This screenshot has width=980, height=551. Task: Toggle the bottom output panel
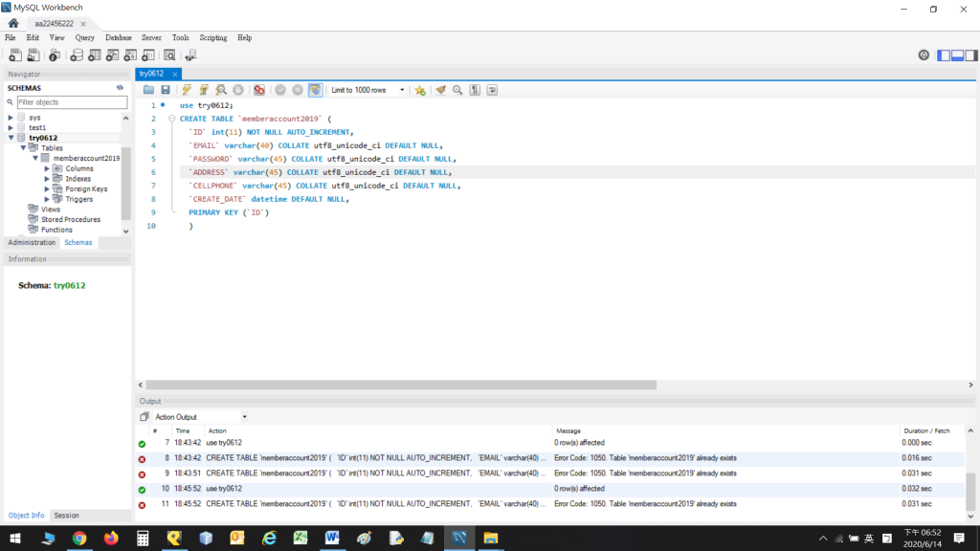click(957, 55)
